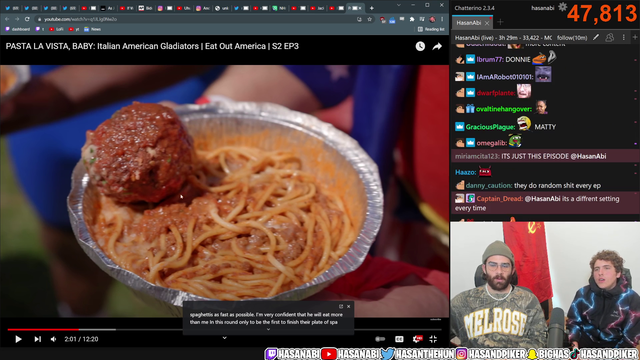Open YouTube player settings gear
The image size is (640, 360).
(x=417, y=339)
